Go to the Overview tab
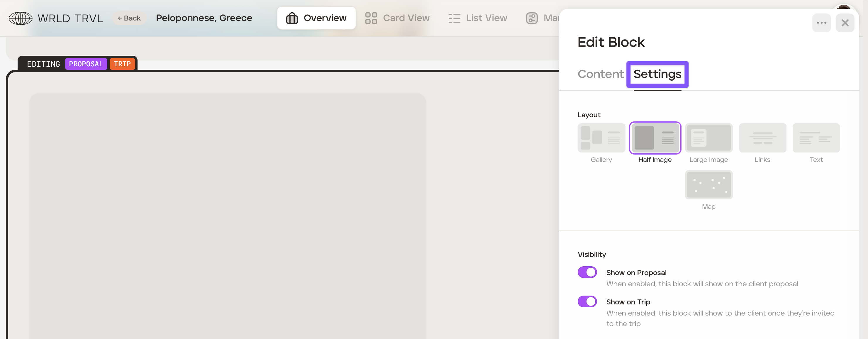The image size is (868, 339). (x=316, y=18)
